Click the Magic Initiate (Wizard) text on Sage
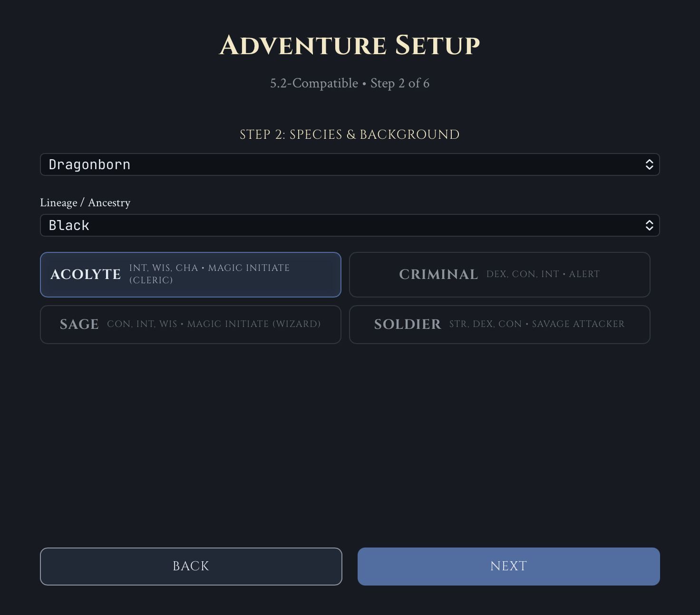This screenshot has height=615, width=700. coord(254,324)
